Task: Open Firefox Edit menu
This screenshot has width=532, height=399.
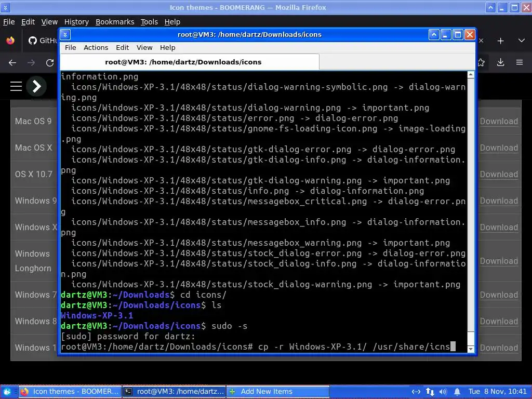Action: tap(28, 22)
